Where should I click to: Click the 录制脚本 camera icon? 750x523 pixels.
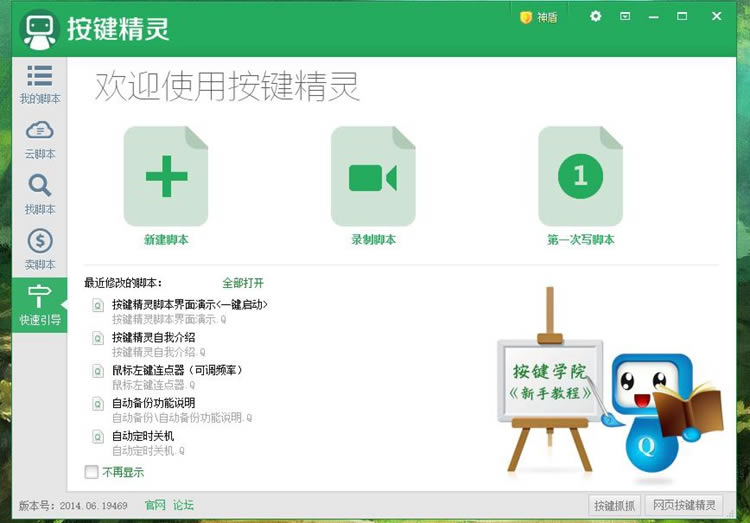(373, 177)
